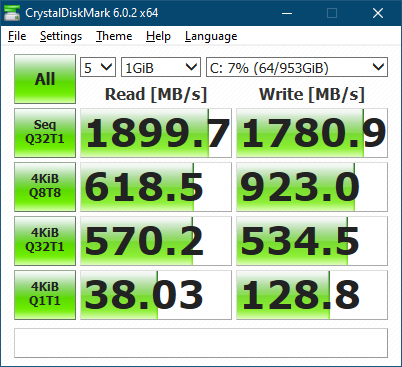Start the 4KiB Q8T8 test
This screenshot has height=367, width=402.
pos(45,187)
